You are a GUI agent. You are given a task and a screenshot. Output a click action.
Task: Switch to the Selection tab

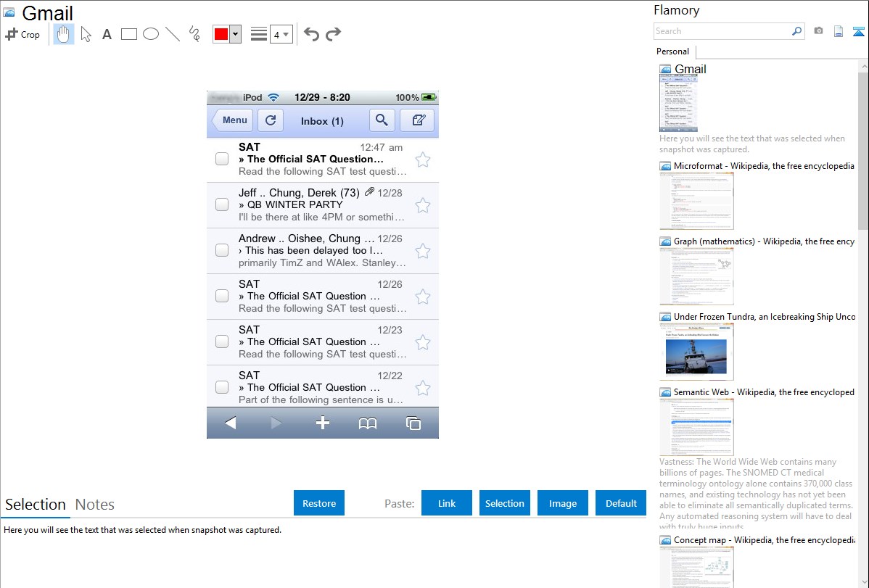point(36,505)
